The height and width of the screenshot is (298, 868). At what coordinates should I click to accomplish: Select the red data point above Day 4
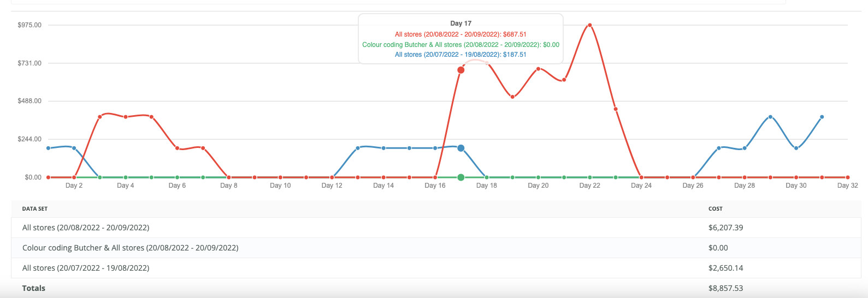coord(126,117)
